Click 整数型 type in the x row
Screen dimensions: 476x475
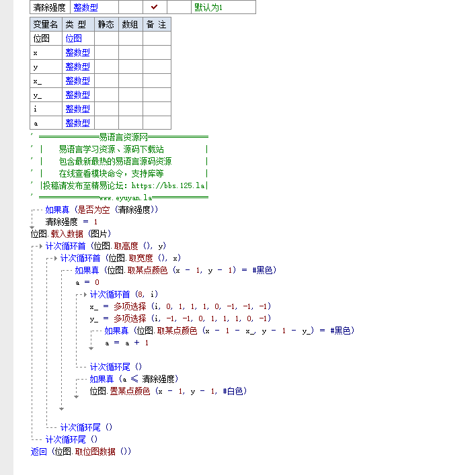pos(78,52)
